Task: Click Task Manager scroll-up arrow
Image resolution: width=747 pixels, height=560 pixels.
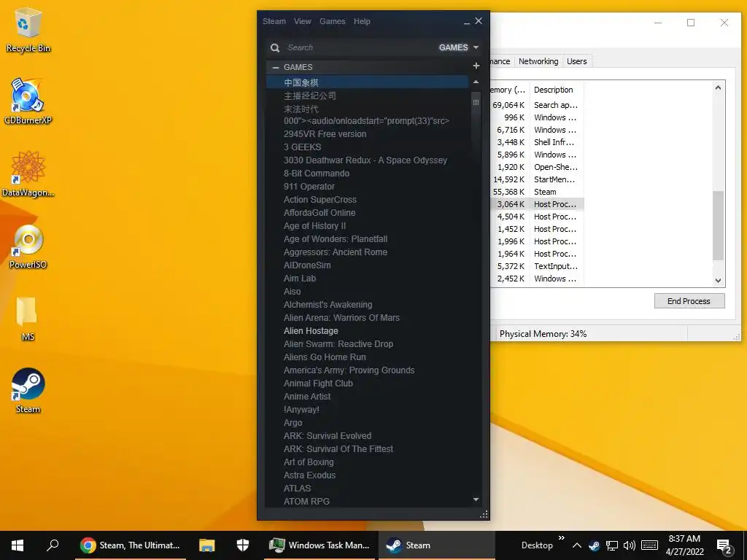Action: [x=718, y=87]
